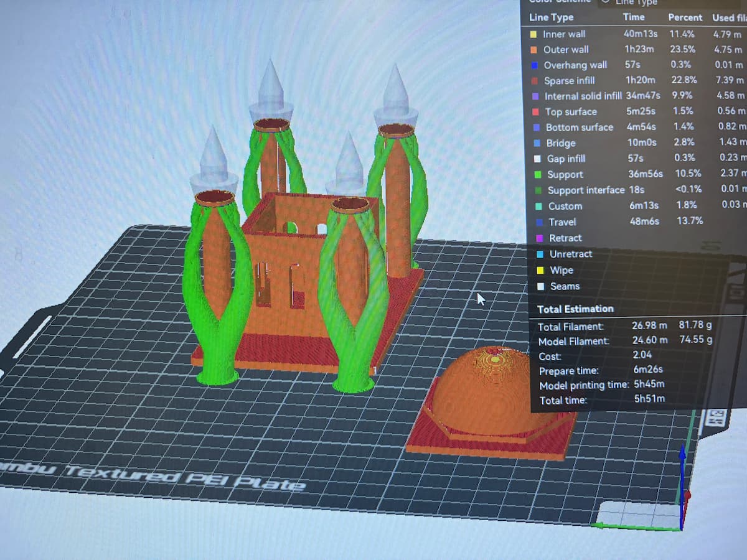The height and width of the screenshot is (560, 747).
Task: Click the Top surface legend swatch
Action: pos(535,112)
